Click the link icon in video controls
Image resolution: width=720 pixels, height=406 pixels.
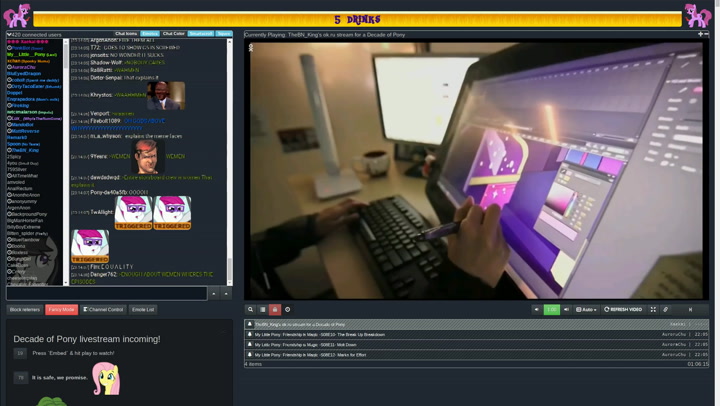tap(666, 310)
